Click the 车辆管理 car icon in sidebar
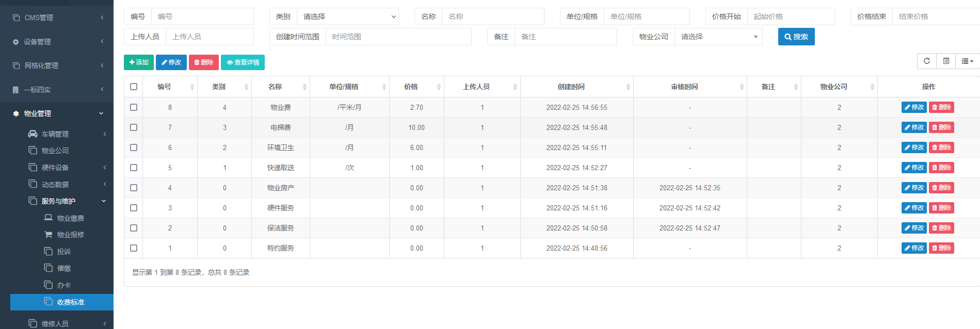The width and height of the screenshot is (980, 329). (33, 134)
